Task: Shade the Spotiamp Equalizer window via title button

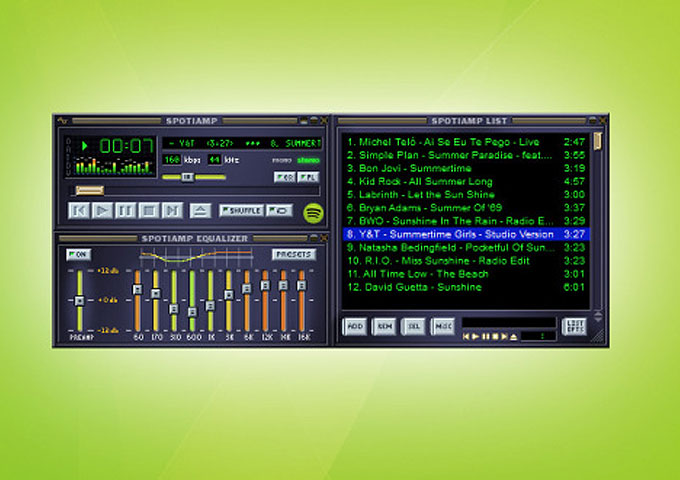Action: pos(314,238)
